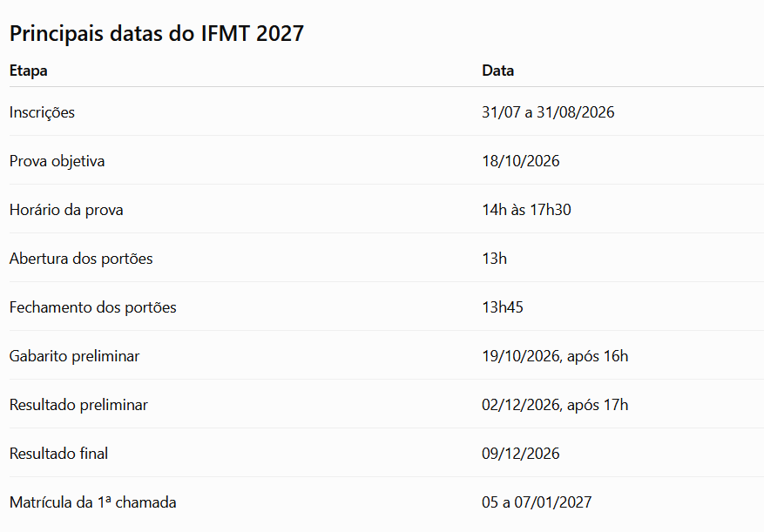764x532 pixels.
Task: Click the text 19/10/2026, após 16h
Action: (555, 356)
